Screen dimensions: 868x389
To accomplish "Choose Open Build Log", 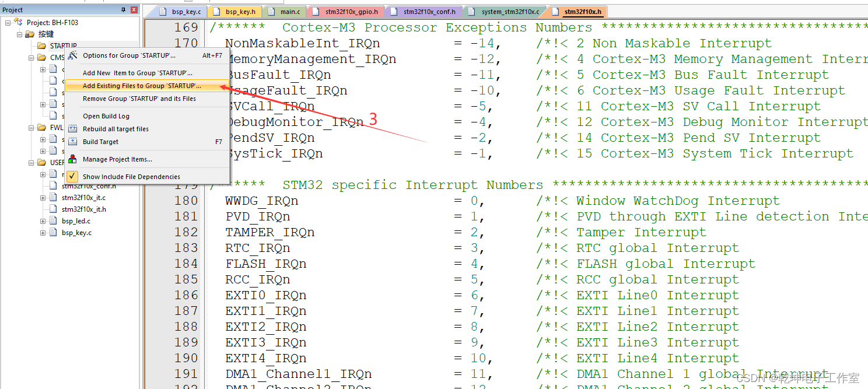I will tap(147, 116).
